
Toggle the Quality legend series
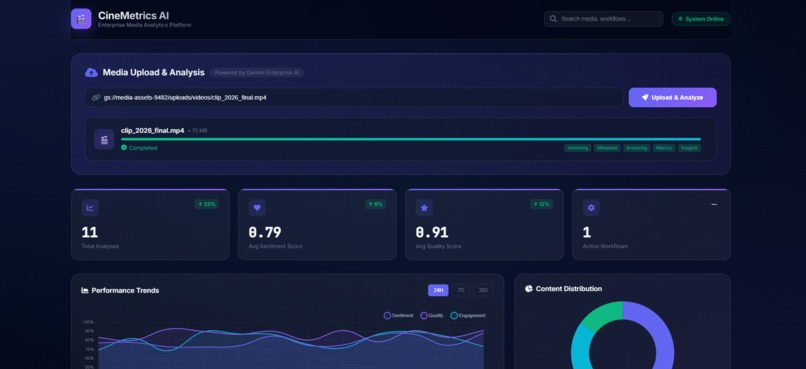click(x=432, y=316)
